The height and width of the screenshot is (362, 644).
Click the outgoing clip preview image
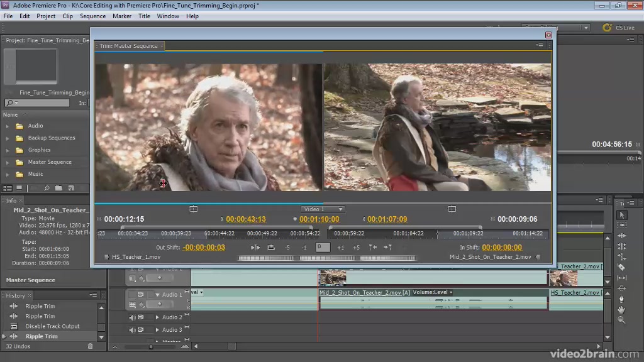coord(208,127)
